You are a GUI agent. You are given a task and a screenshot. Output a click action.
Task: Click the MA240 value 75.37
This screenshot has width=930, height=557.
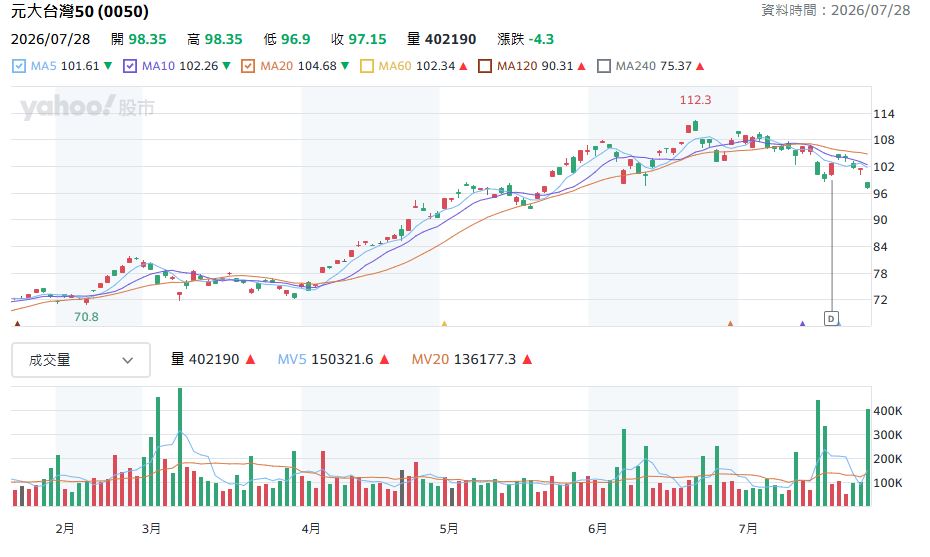[x=676, y=66]
